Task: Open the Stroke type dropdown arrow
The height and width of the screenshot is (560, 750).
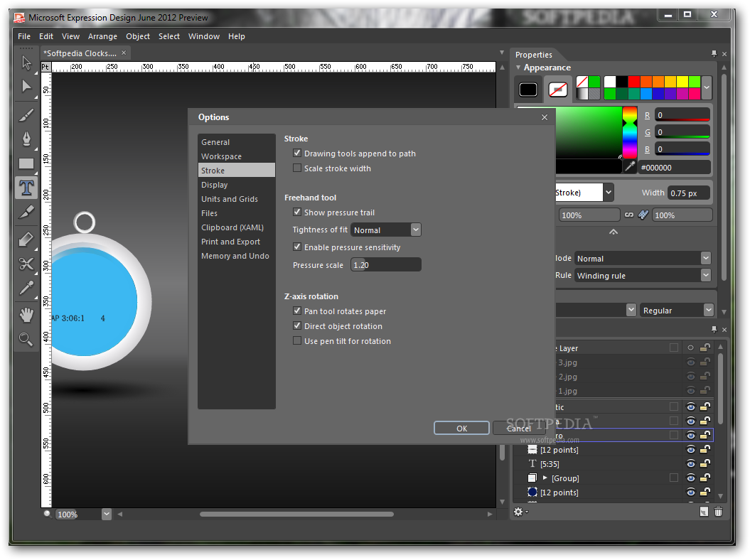Action: pos(609,193)
